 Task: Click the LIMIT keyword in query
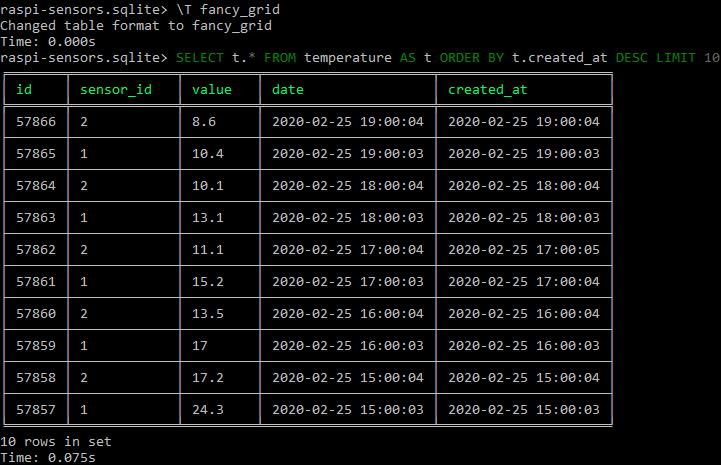point(675,57)
